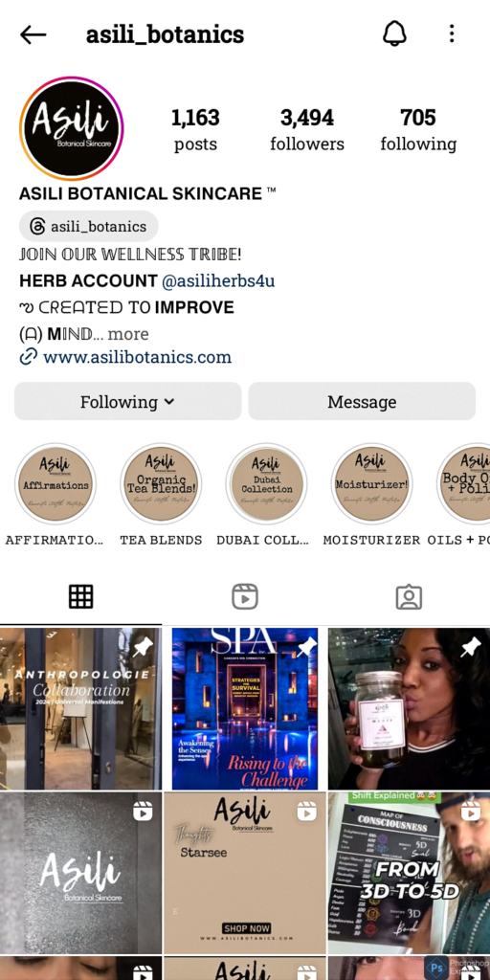Open the notification bell icon

click(394, 34)
